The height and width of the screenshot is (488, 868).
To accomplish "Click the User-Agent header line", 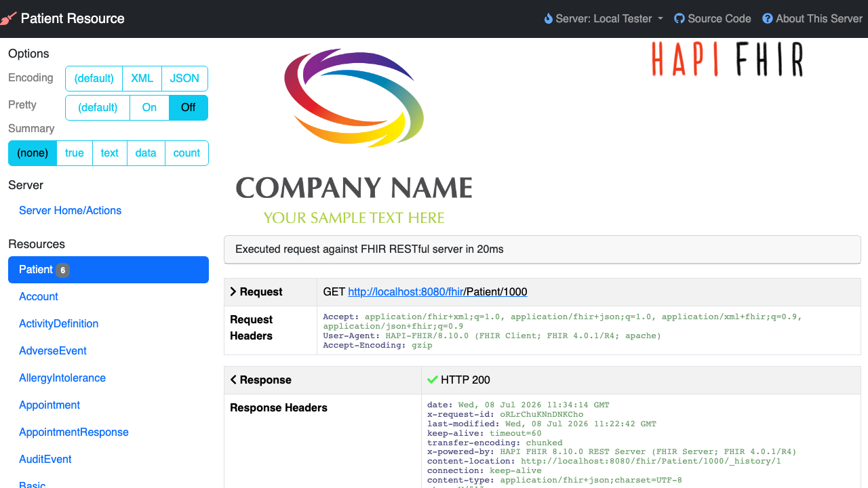I will (492, 335).
